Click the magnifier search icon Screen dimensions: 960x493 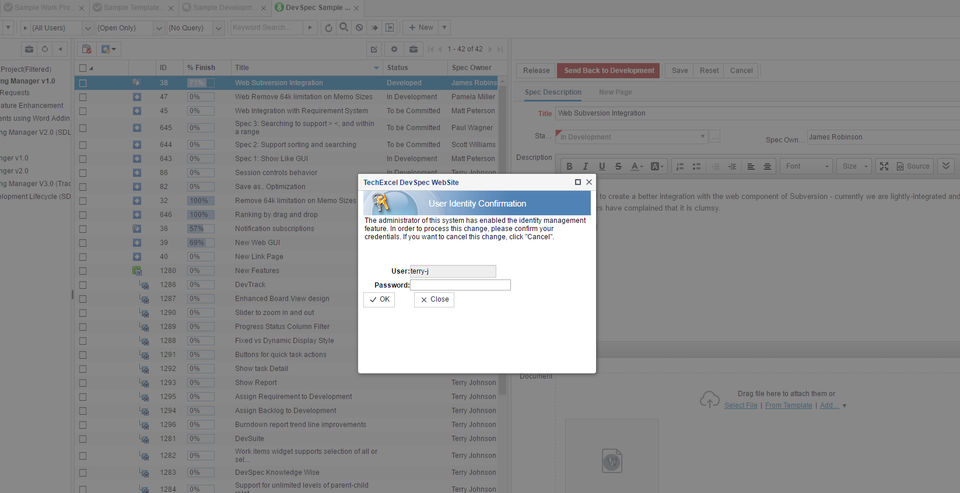(344, 28)
